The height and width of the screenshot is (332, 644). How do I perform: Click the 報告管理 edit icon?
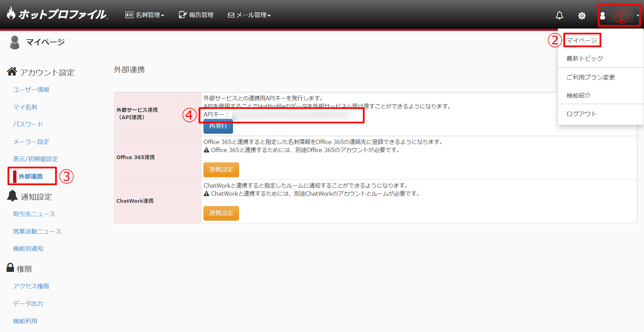[183, 14]
